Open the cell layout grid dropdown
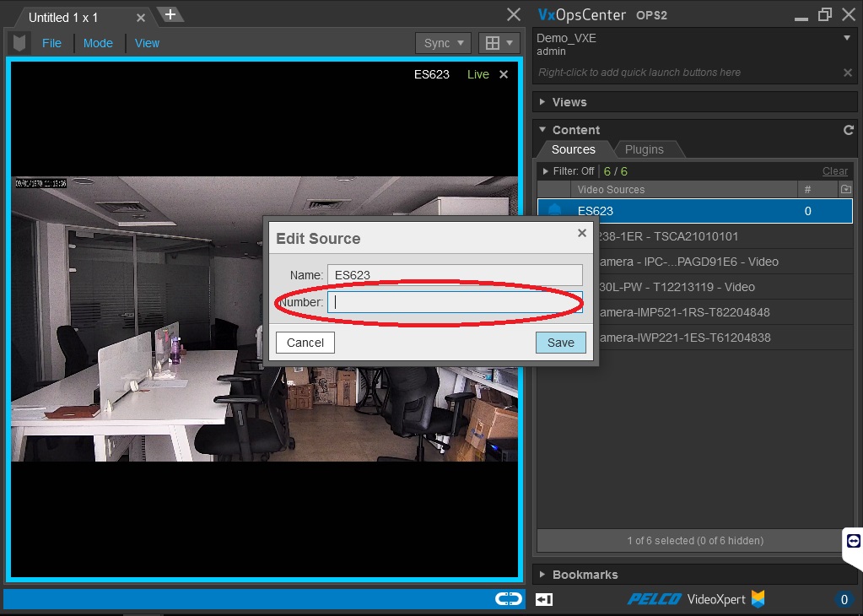863x616 pixels. coord(499,43)
